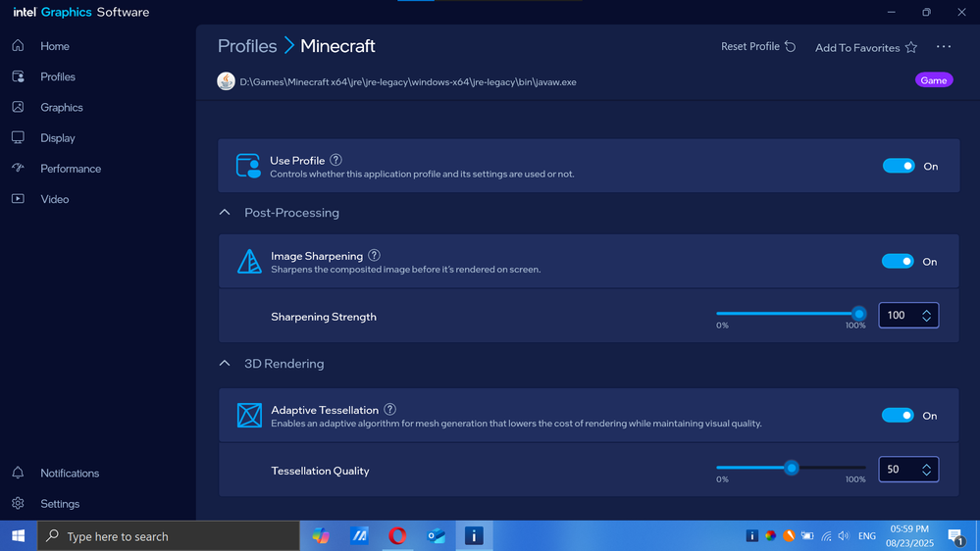Collapse the Post-Processing section

(225, 213)
